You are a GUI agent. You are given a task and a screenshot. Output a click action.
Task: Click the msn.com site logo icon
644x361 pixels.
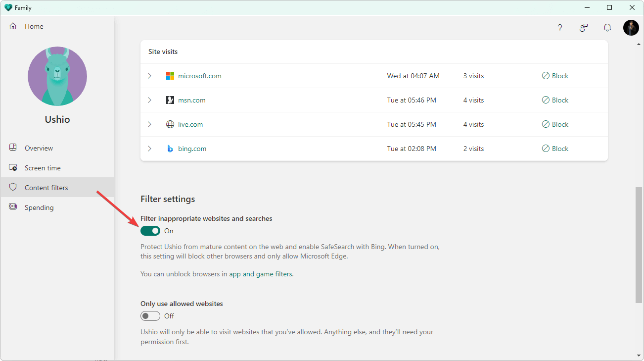coord(170,100)
